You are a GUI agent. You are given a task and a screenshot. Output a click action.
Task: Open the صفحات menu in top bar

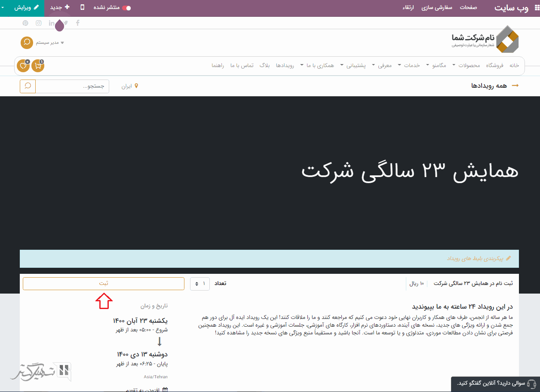468,8
